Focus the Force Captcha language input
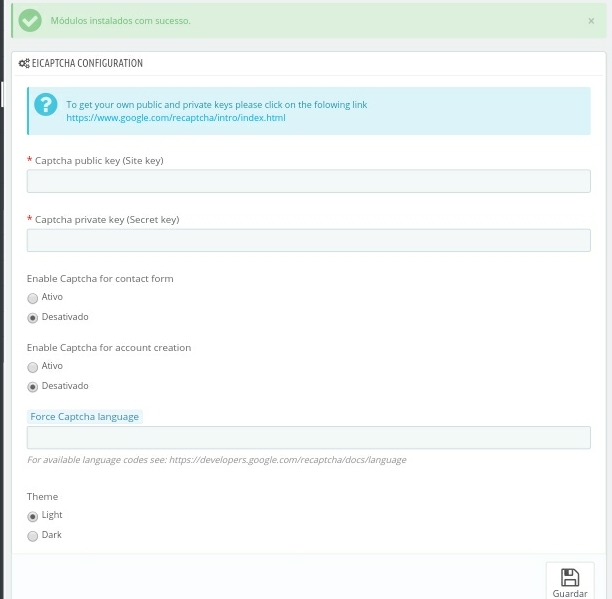 (308, 438)
